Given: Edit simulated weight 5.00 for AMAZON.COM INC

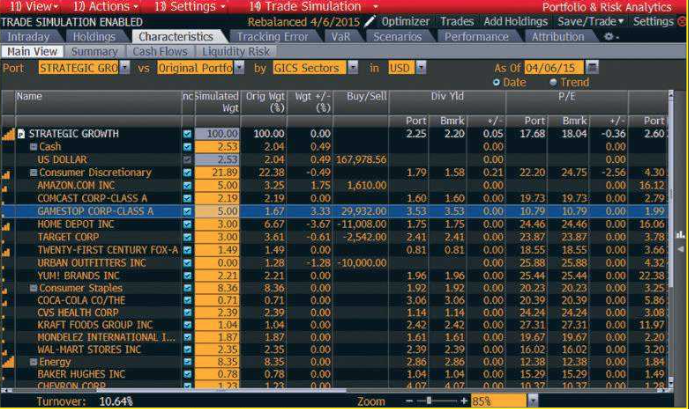Looking at the screenshot, I should coord(217,185).
